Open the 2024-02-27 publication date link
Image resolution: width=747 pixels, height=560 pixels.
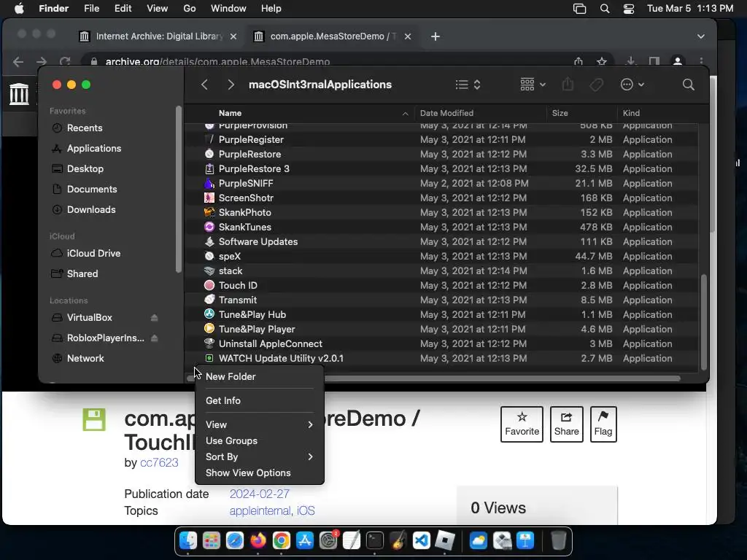tap(260, 494)
